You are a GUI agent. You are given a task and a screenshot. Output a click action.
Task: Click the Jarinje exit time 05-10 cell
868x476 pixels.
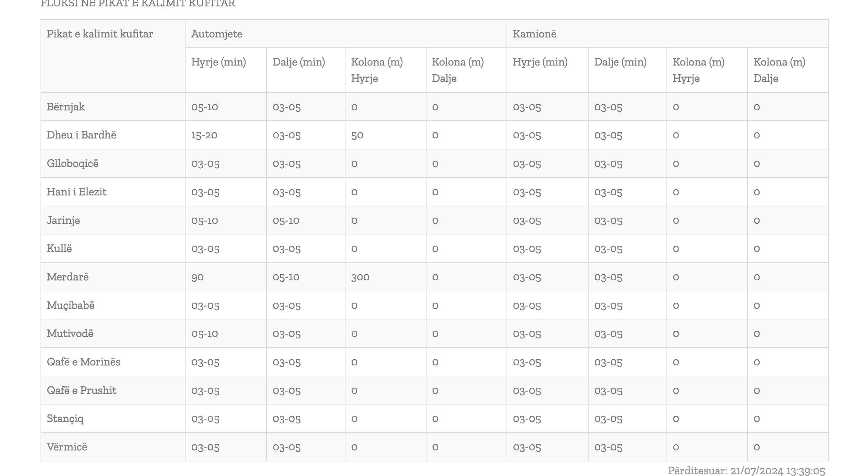(x=286, y=220)
